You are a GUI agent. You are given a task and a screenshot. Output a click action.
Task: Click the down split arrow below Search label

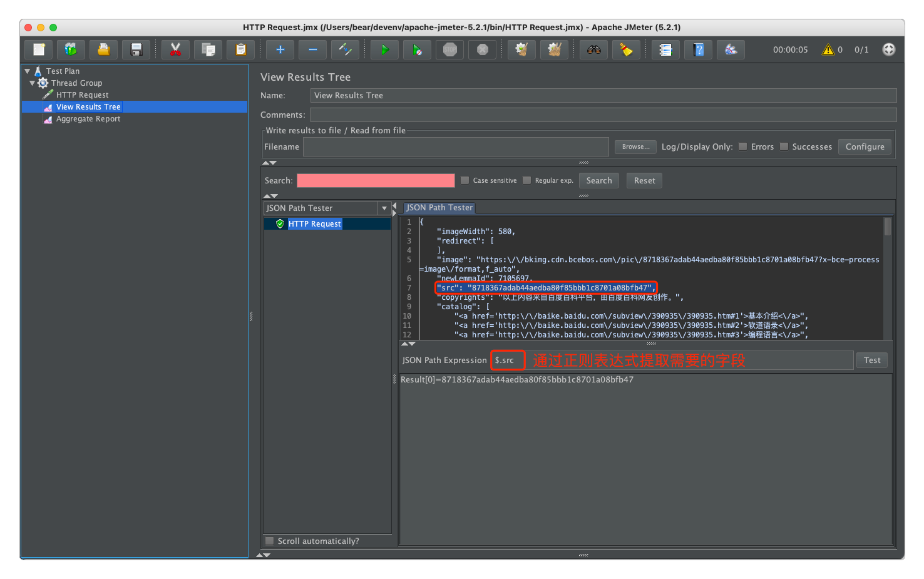(274, 196)
